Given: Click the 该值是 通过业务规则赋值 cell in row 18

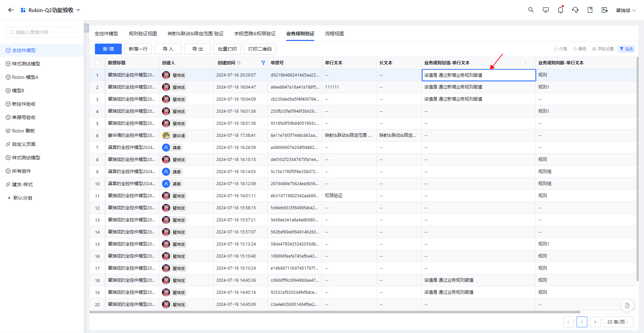Looking at the screenshot, I should [x=479, y=280].
